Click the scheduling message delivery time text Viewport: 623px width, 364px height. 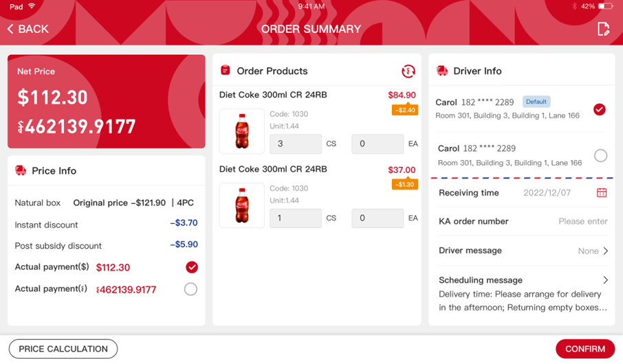tap(523, 301)
